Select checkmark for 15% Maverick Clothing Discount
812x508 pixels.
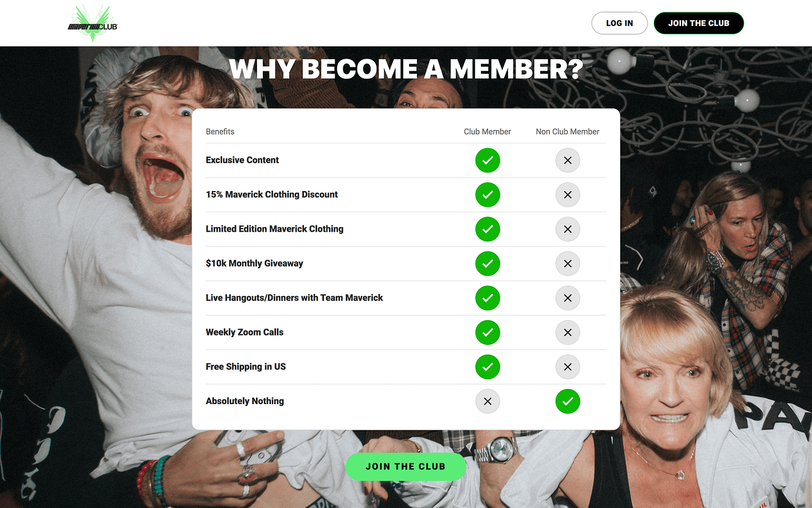click(x=488, y=194)
